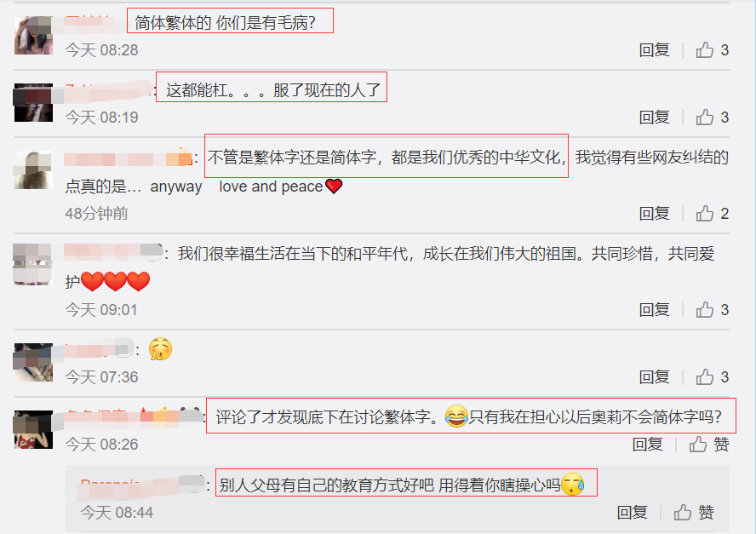The height and width of the screenshot is (534, 756).
Task: Click 赞 thumbs-up on the 08:44 reply
Action: point(693,513)
